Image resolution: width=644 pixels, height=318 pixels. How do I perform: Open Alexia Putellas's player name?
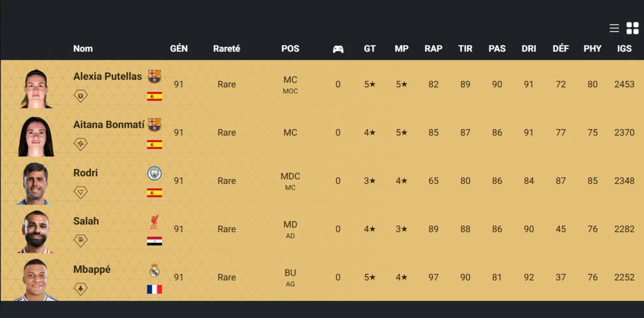coord(107,76)
